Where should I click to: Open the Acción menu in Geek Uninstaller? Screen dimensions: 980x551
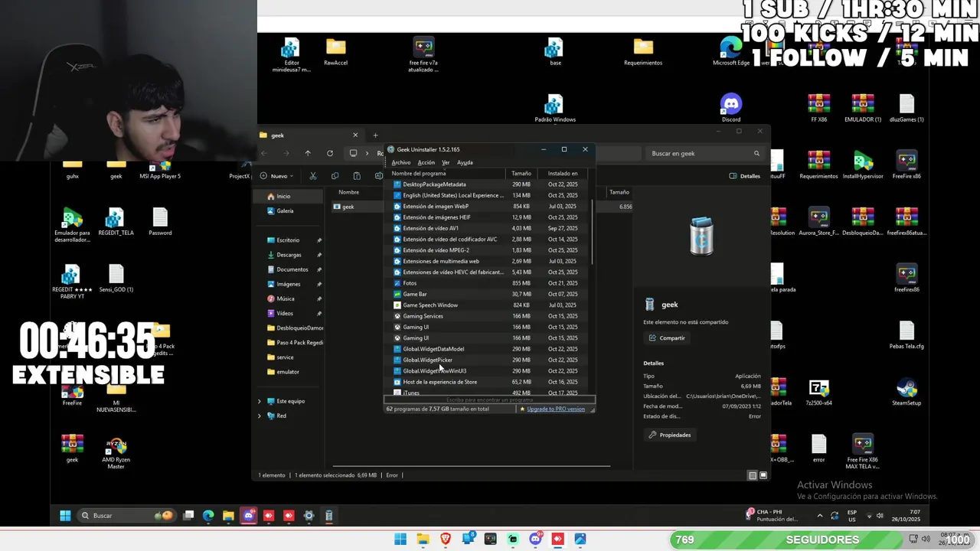[x=426, y=162]
